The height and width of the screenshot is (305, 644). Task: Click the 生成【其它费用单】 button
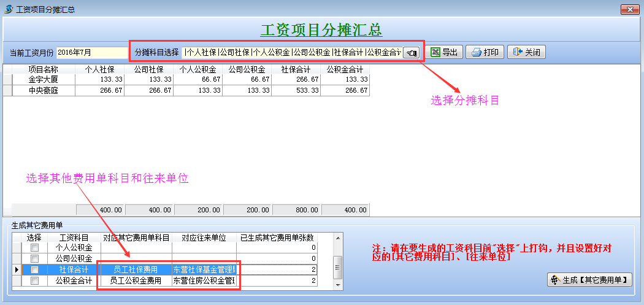point(589,280)
